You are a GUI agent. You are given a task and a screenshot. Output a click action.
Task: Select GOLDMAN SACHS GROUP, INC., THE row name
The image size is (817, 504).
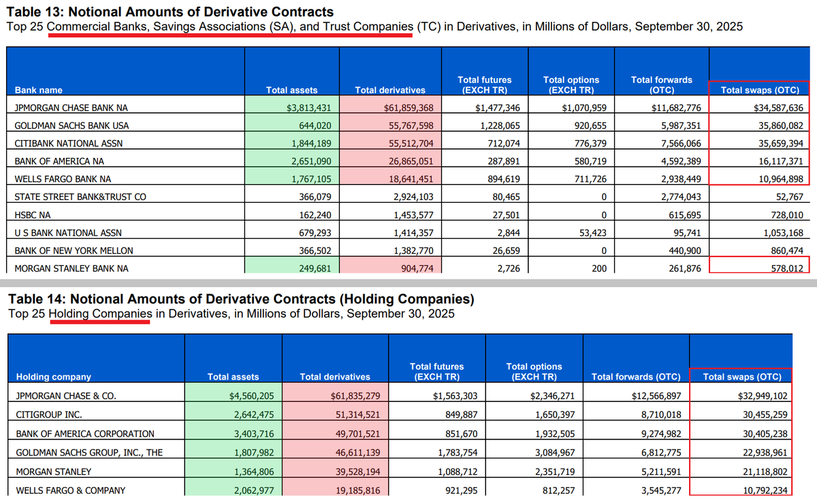89,452
